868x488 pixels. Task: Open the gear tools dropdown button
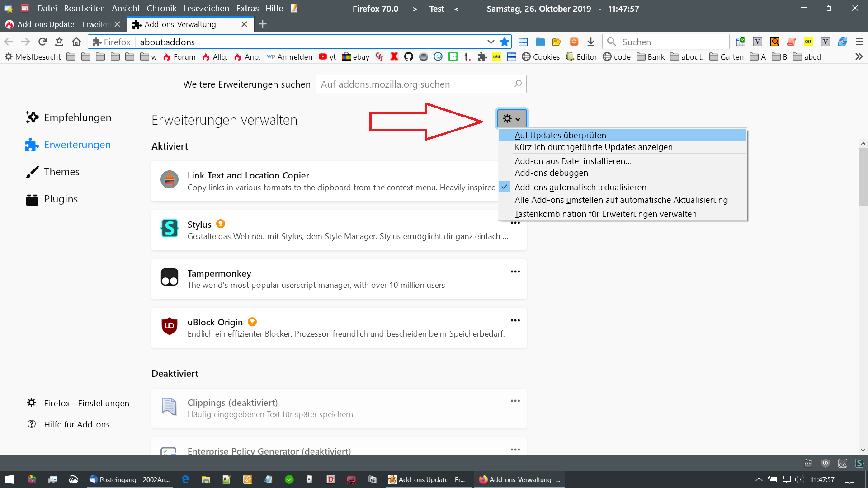[512, 118]
